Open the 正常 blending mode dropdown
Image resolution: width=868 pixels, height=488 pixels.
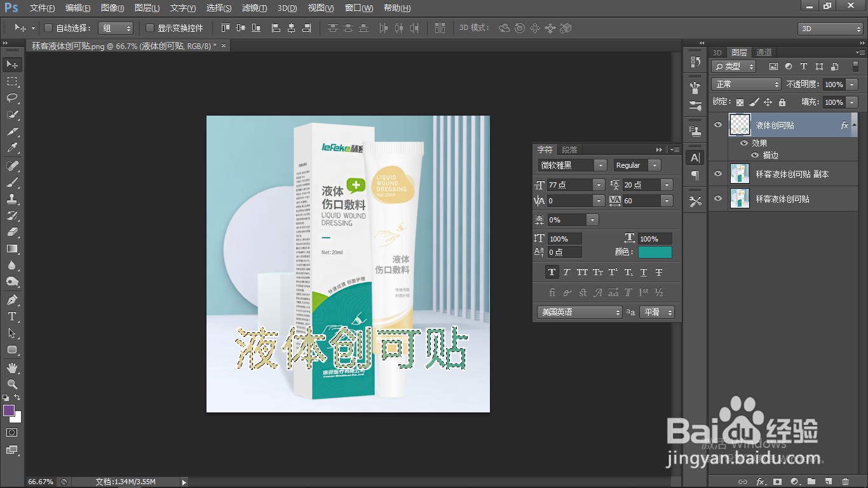tap(745, 84)
